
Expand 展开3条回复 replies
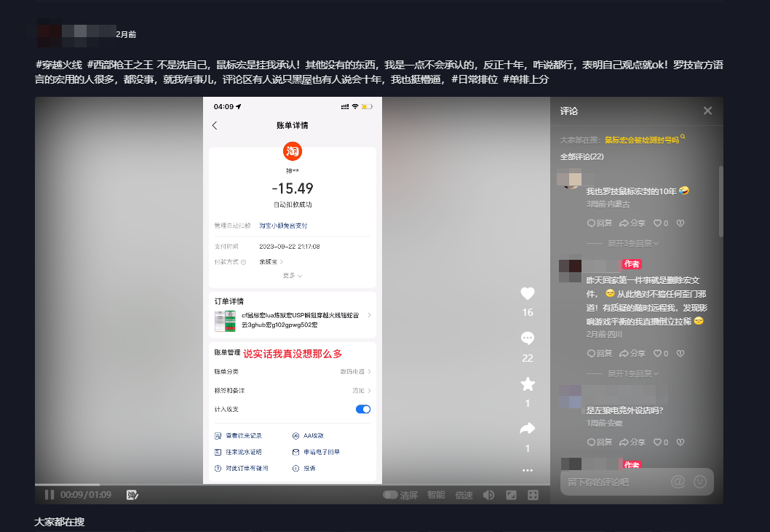click(x=633, y=243)
